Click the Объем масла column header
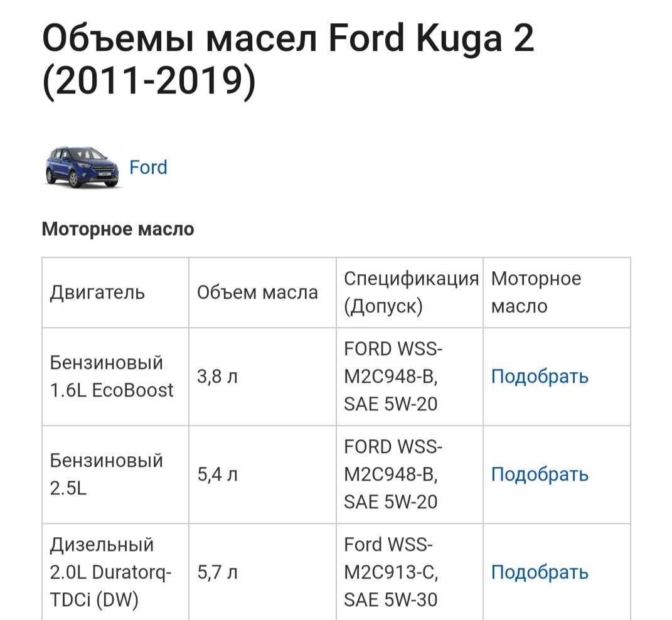672x620 pixels. [x=257, y=292]
